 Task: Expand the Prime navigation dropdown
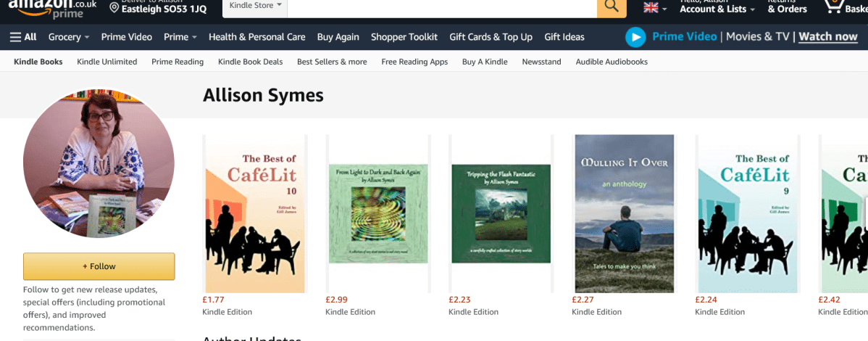click(x=180, y=37)
